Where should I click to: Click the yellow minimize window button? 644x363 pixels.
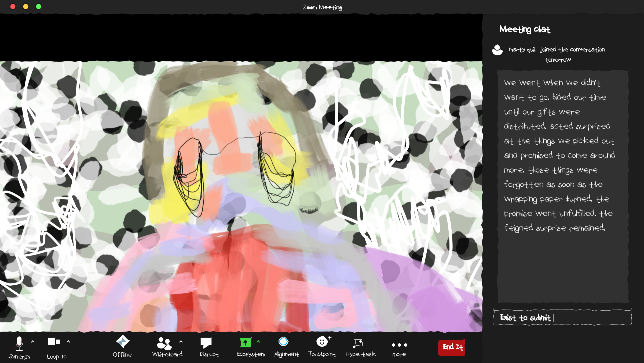[26, 6]
